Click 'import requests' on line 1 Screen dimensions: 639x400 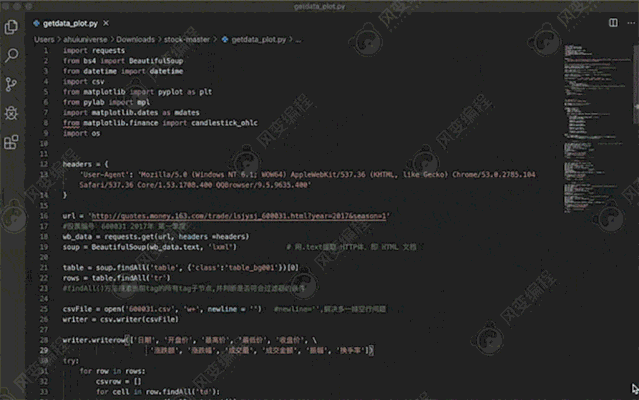point(94,51)
